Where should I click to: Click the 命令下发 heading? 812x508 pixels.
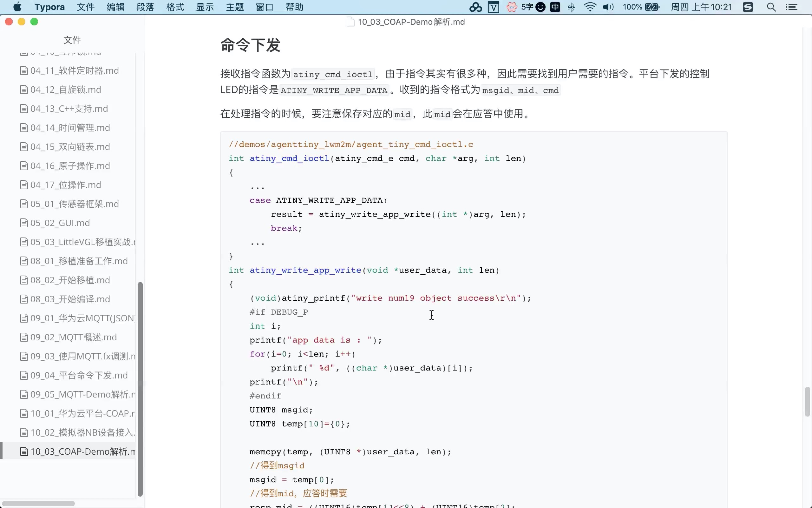pos(250,45)
